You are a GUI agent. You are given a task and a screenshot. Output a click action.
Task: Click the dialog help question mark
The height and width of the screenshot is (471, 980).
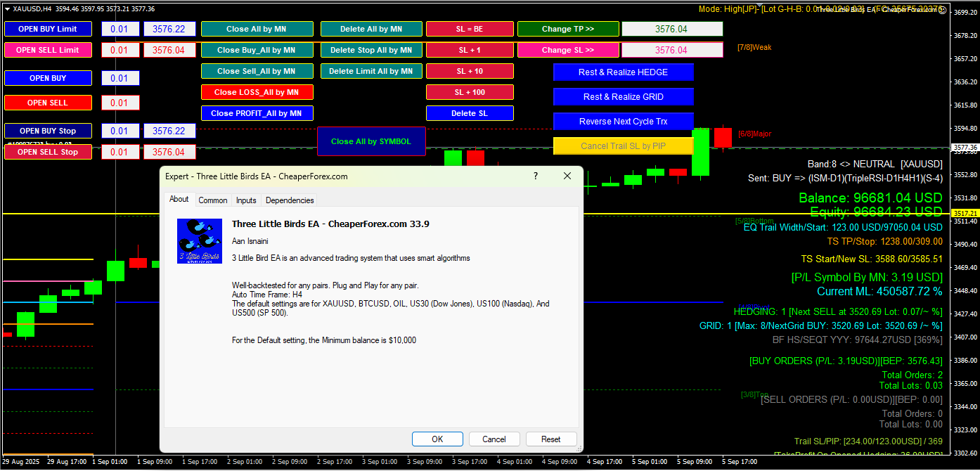(x=536, y=176)
